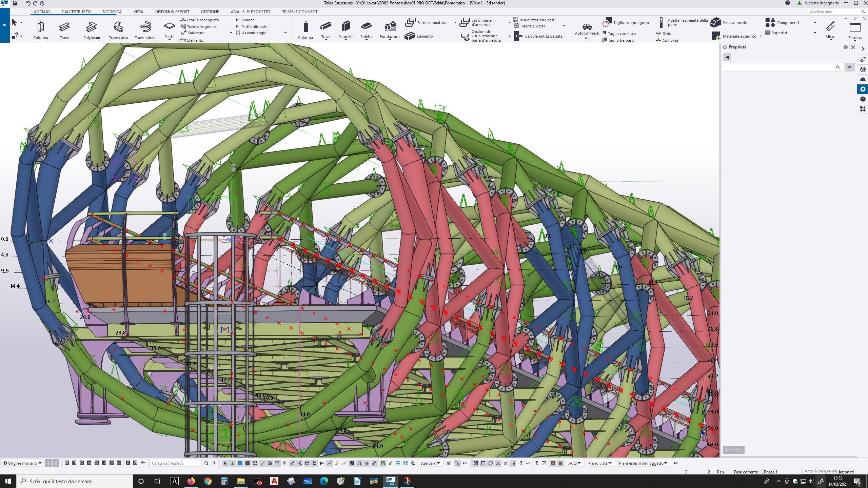This screenshot has width=868, height=488.
Task: Select the steel Colonna tool
Action: pos(40,27)
